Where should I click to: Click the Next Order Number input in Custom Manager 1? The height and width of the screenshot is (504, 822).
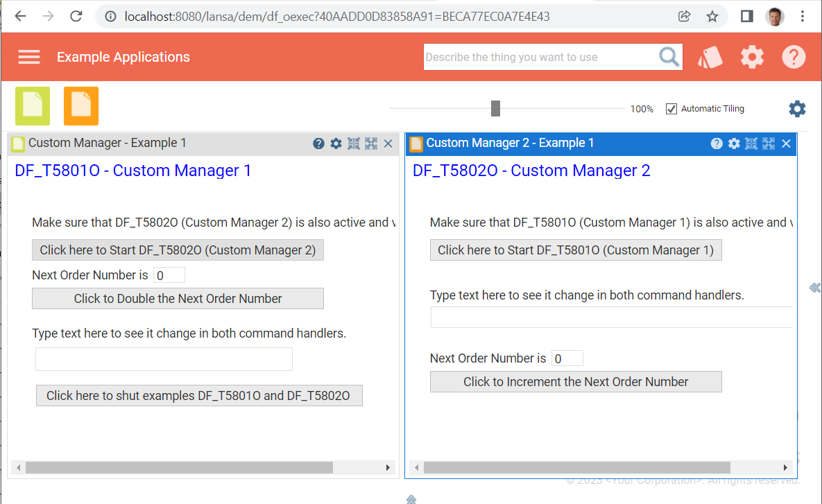click(x=169, y=275)
